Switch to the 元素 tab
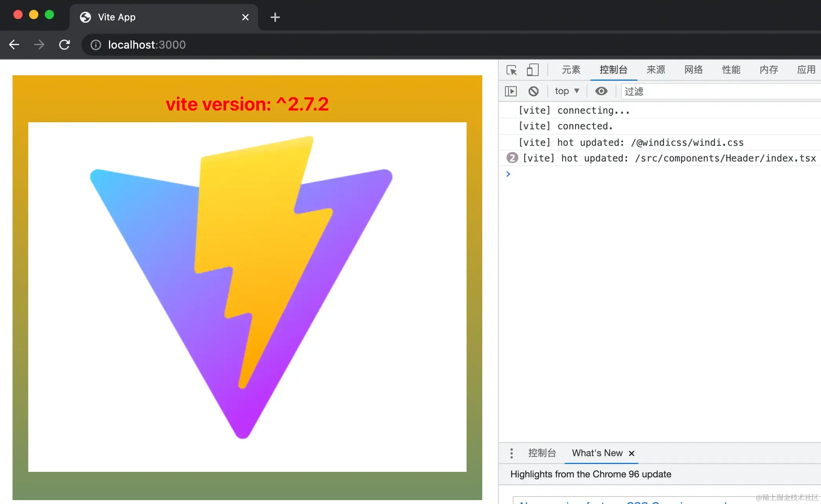 [571, 70]
